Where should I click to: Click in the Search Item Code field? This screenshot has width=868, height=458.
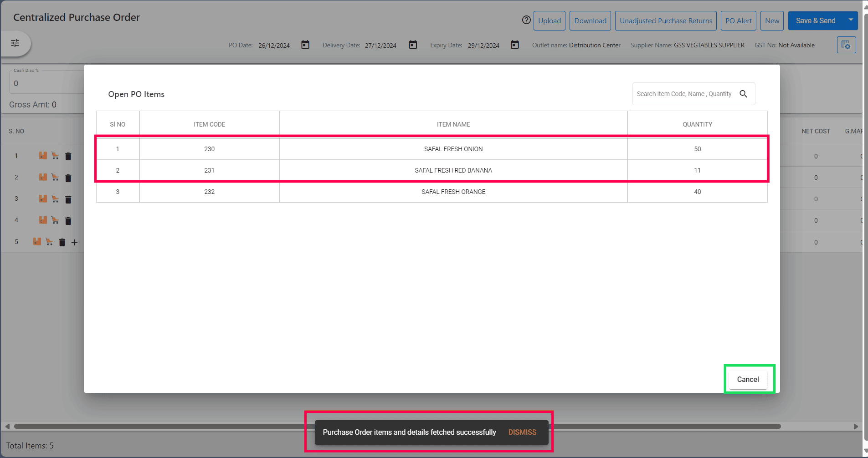(683, 94)
